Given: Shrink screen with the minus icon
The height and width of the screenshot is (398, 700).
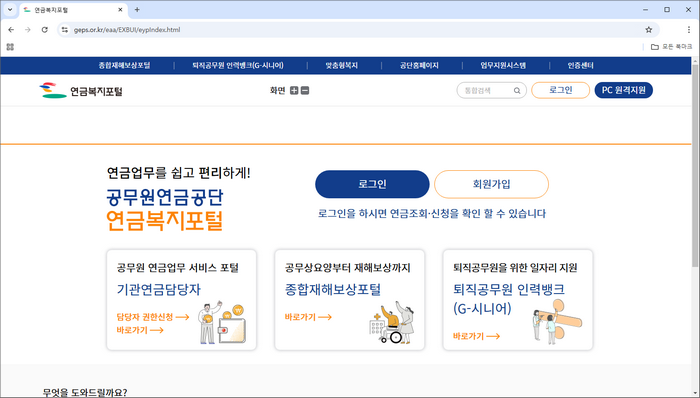Looking at the screenshot, I should [x=305, y=91].
